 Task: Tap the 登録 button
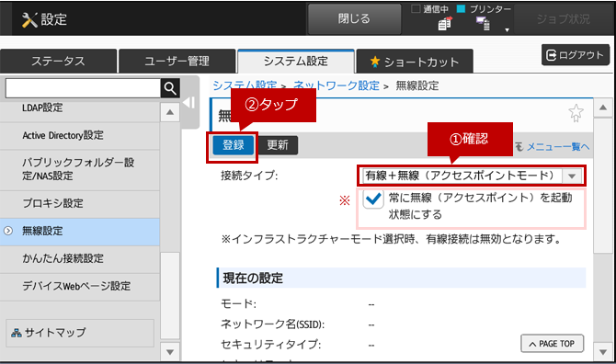234,145
